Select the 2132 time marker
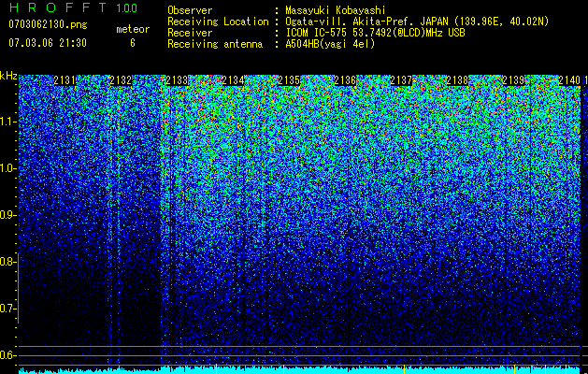Viewport: 588px width, 374px height. click(x=121, y=80)
